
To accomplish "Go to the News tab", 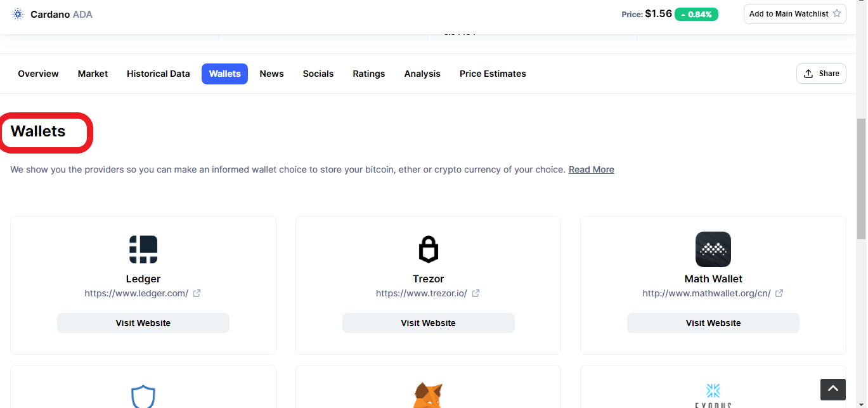I will [x=271, y=74].
